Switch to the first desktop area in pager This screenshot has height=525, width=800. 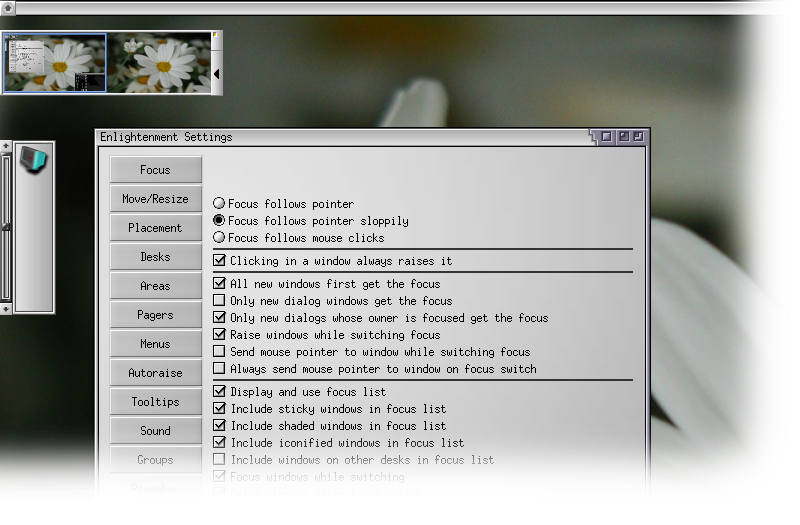tap(55, 63)
